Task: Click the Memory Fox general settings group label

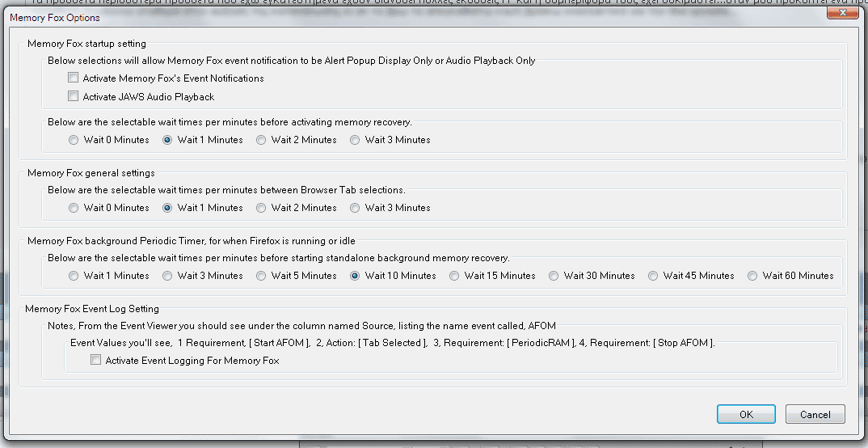Action: [x=91, y=173]
